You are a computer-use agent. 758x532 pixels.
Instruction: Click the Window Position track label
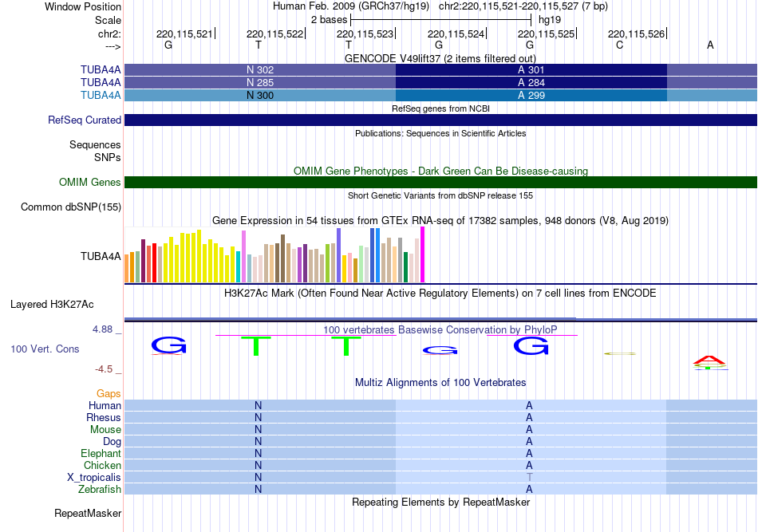pos(83,6)
